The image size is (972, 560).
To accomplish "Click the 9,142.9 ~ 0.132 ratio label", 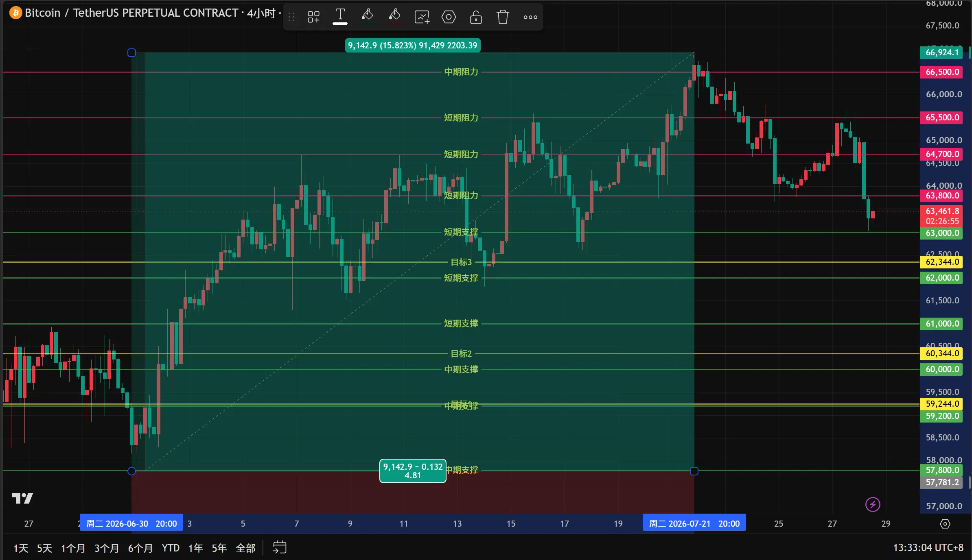I will tap(413, 471).
